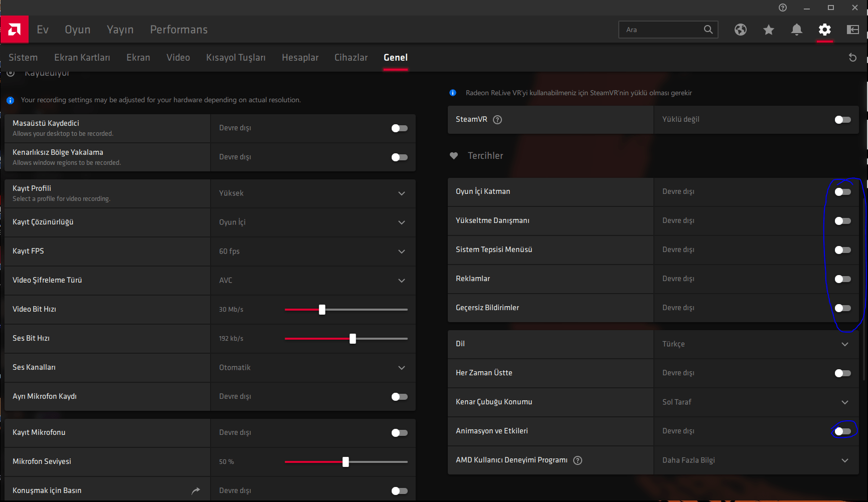Screen dimensions: 868x502
Task: Open Kayıt FPS dropdown
Action: [401, 252]
